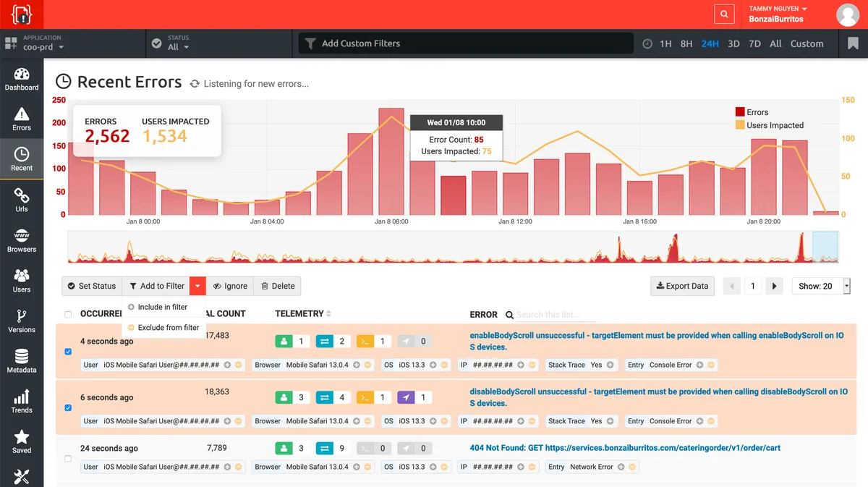
Task: Toggle the select-all checkbox beside OCCURRED header
Action: click(x=68, y=315)
